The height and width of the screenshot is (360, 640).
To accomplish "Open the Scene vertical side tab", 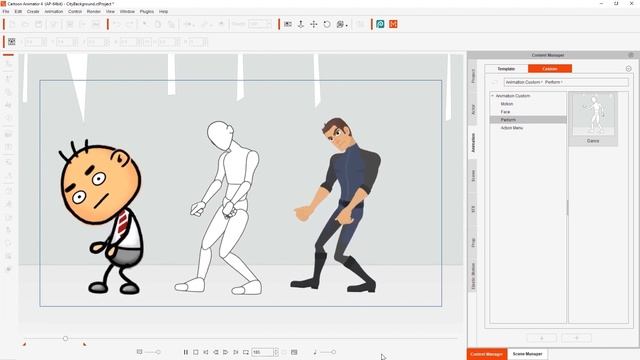I will [473, 176].
